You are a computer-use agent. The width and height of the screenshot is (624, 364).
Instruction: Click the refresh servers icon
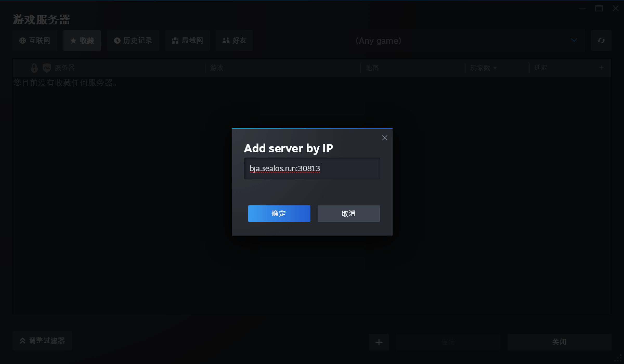(601, 41)
